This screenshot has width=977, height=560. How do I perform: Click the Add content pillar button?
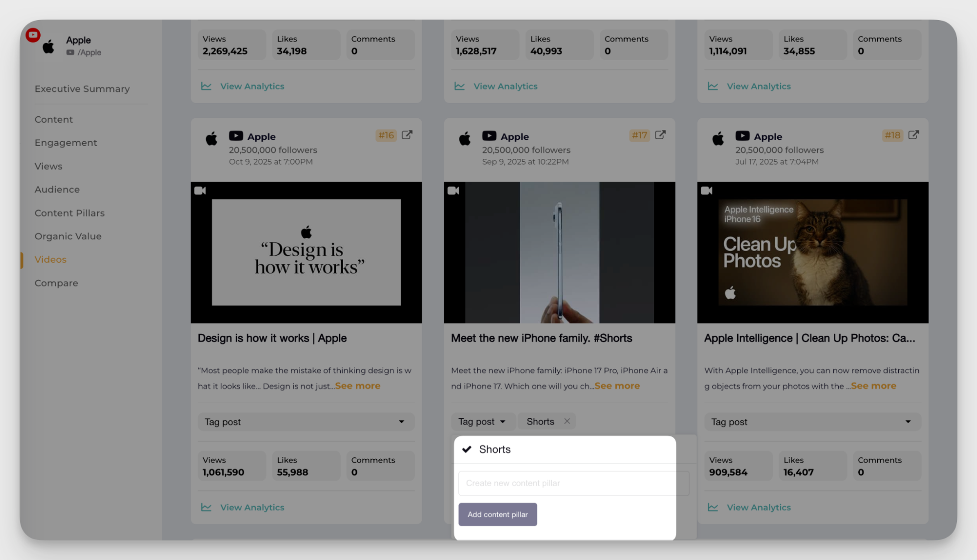click(498, 514)
